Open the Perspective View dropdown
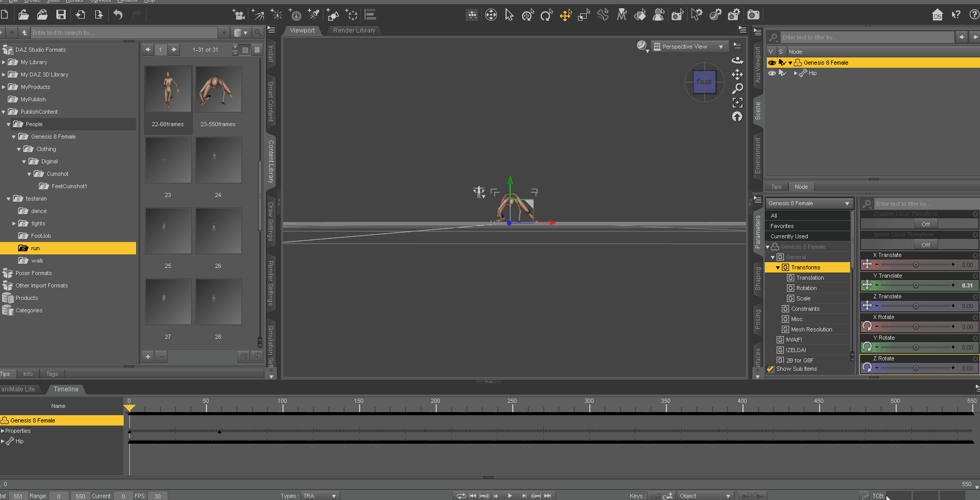Screen dimensions: 980x500 pyautogui.click(x=689, y=47)
